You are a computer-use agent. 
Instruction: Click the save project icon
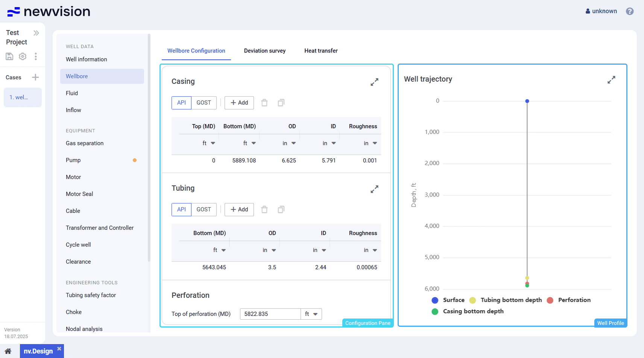coord(9,56)
